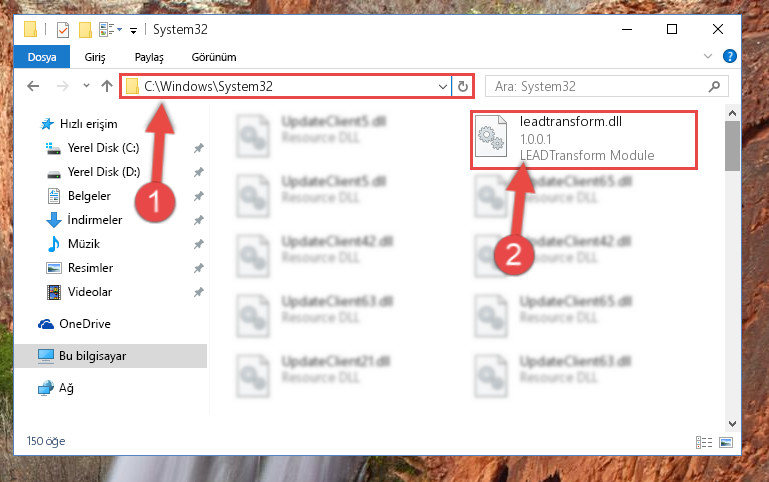Click New folder icon in title bar

(85, 30)
